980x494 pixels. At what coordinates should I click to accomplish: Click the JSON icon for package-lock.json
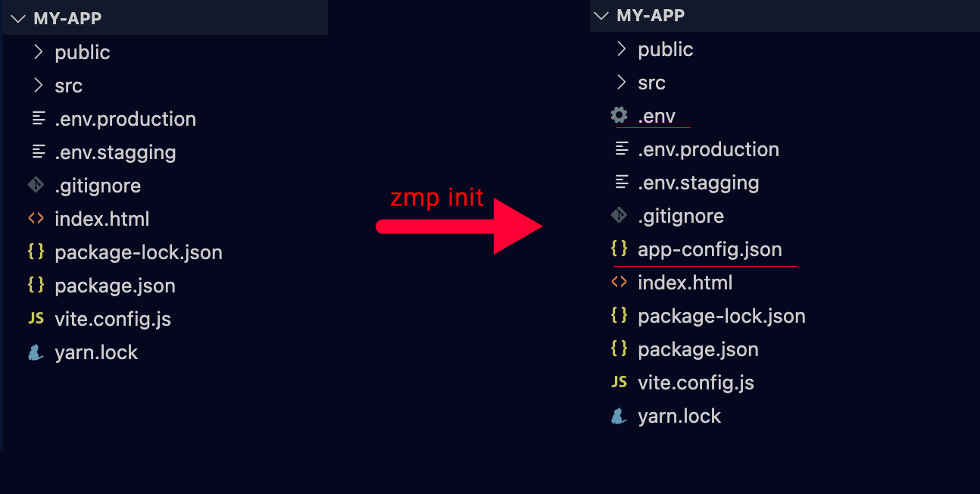(35, 252)
